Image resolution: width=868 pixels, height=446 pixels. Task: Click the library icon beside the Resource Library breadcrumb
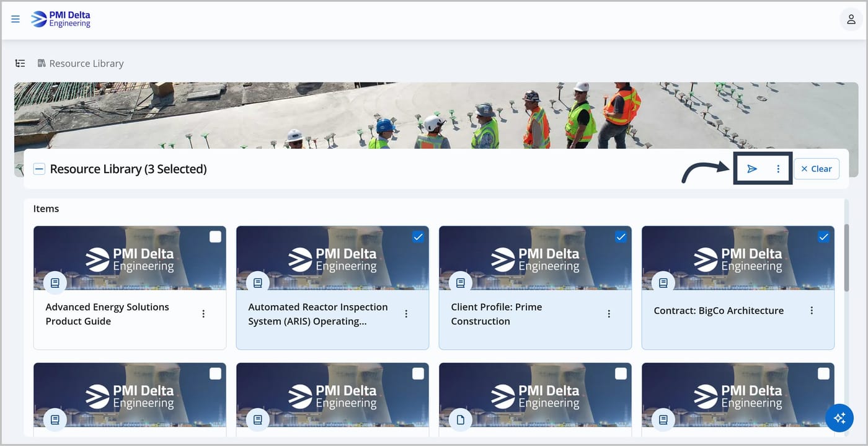point(42,63)
